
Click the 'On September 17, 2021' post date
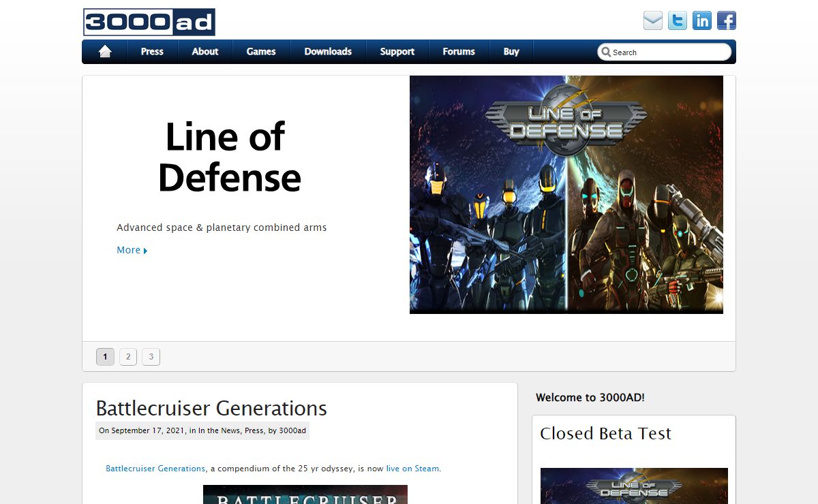point(142,430)
